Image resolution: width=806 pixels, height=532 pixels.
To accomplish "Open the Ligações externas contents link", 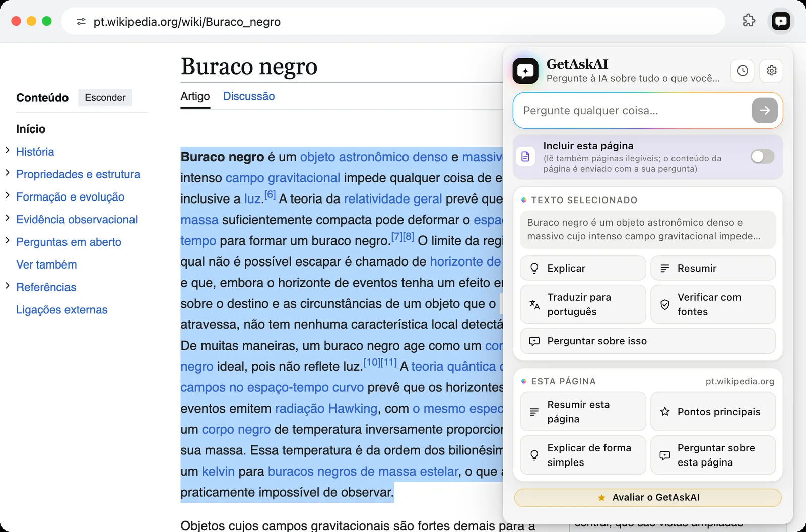I will coord(61,310).
